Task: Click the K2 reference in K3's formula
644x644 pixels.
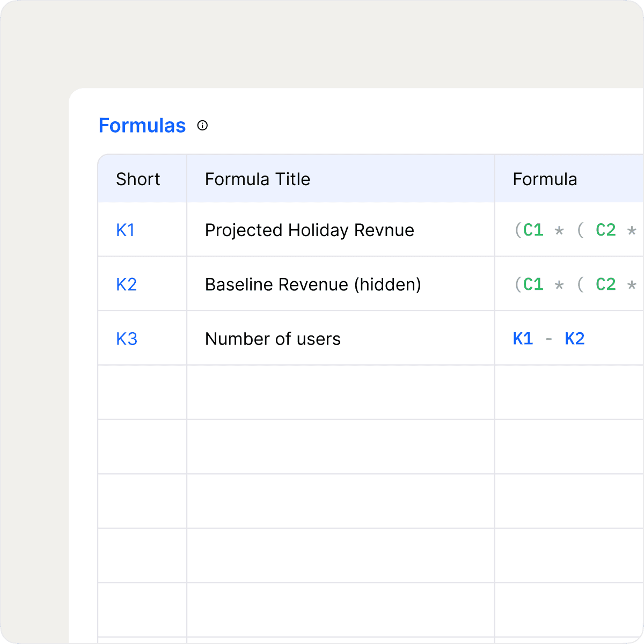Action: click(575, 339)
